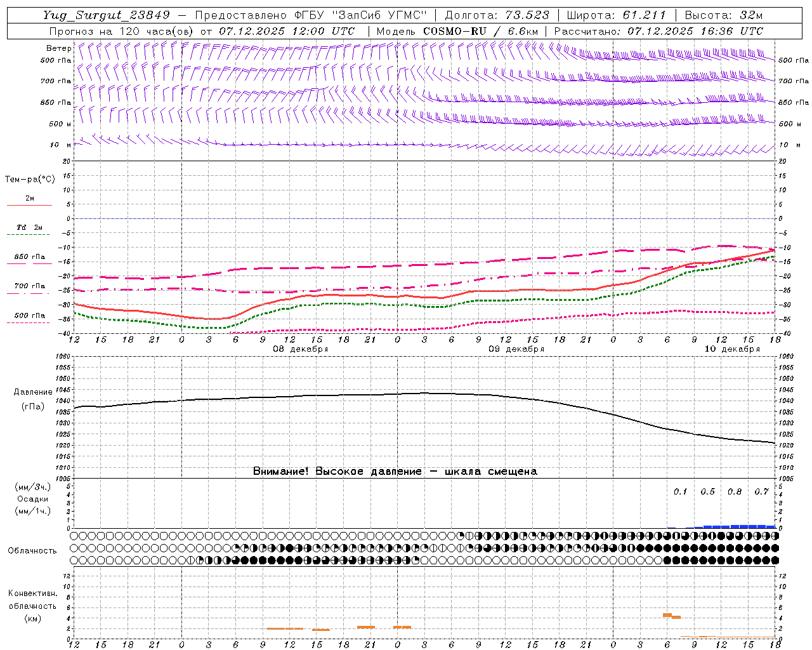Click the latitude value Широта: 61.211
The image size is (812, 650).
click(617, 15)
